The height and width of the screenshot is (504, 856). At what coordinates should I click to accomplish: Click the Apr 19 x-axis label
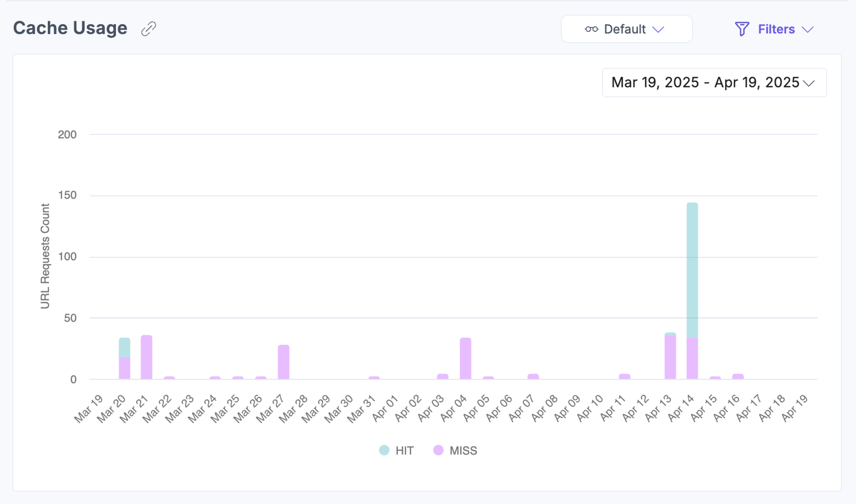point(794,409)
